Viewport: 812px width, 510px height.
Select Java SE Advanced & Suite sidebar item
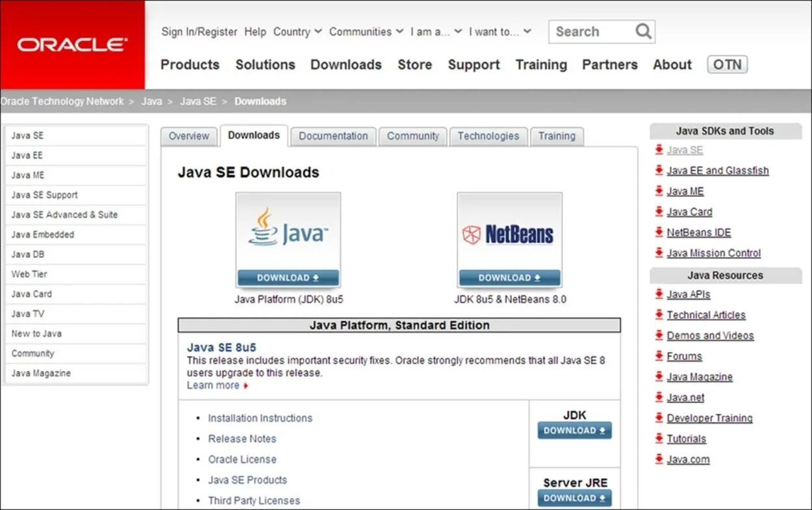75,214
